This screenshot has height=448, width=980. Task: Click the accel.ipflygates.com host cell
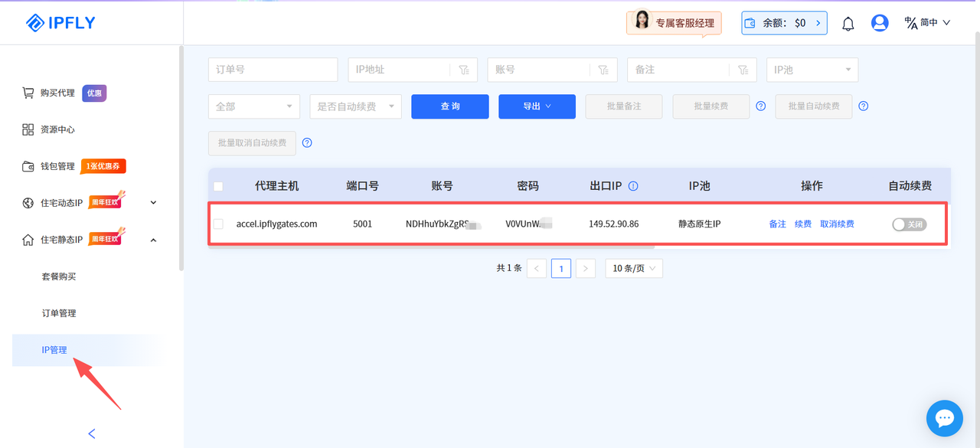pos(276,224)
